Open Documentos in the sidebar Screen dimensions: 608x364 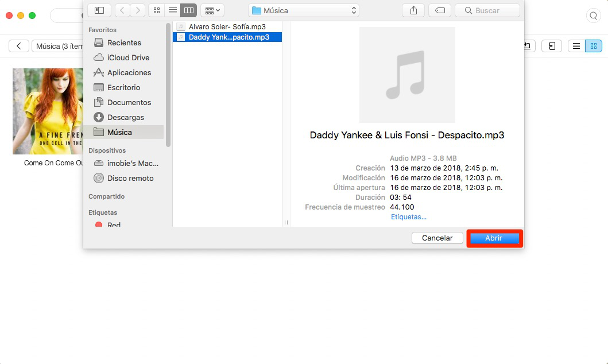click(123, 102)
